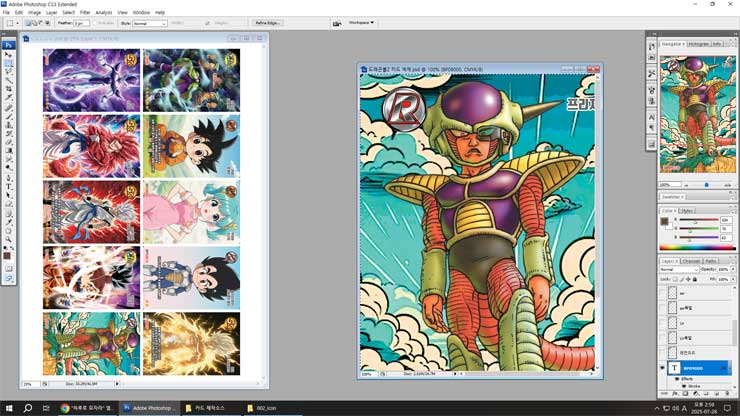The width and height of the screenshot is (740, 416).
Task: Select the Pen tool
Action: pyautogui.click(x=8, y=178)
